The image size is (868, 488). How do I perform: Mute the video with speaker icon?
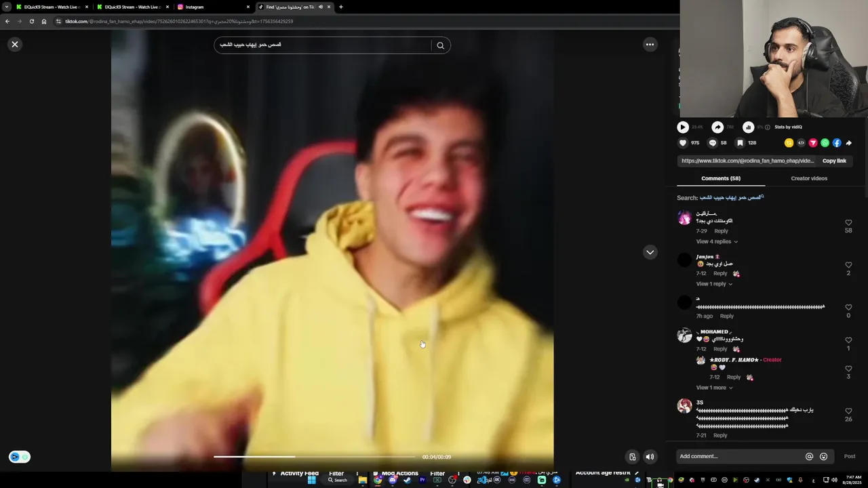click(x=650, y=457)
